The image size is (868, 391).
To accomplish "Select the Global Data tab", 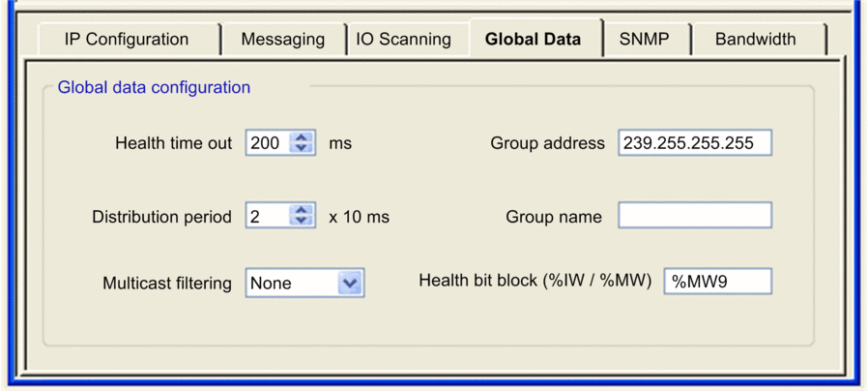I will [x=533, y=40].
